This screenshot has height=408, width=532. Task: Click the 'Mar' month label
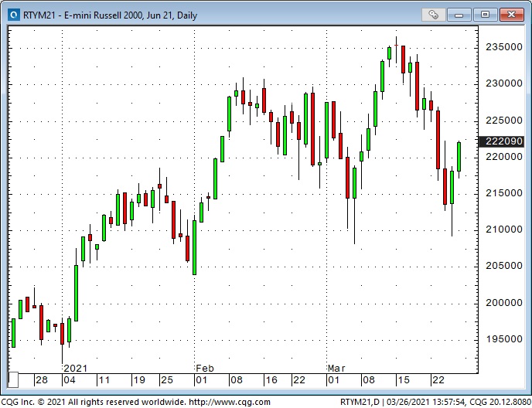click(336, 369)
